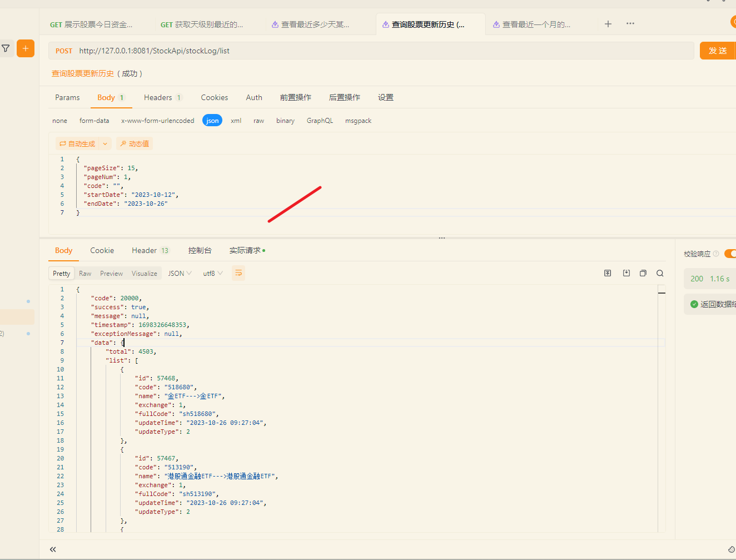Click the help icon next to 校验响应
The image size is (736, 560).
click(716, 254)
